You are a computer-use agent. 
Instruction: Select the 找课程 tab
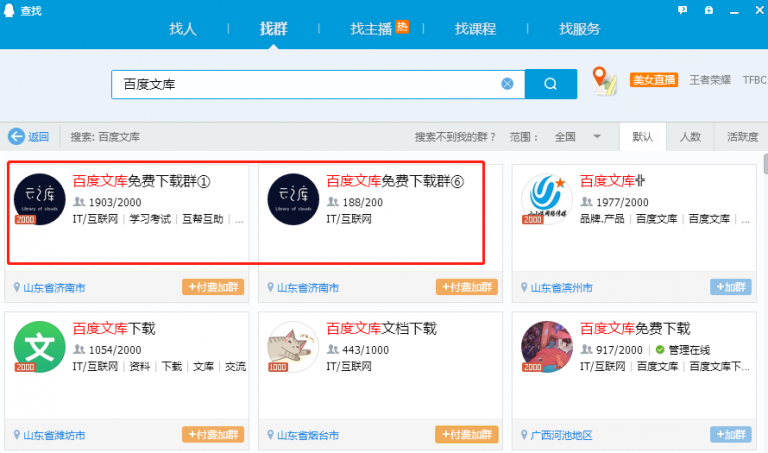475,29
